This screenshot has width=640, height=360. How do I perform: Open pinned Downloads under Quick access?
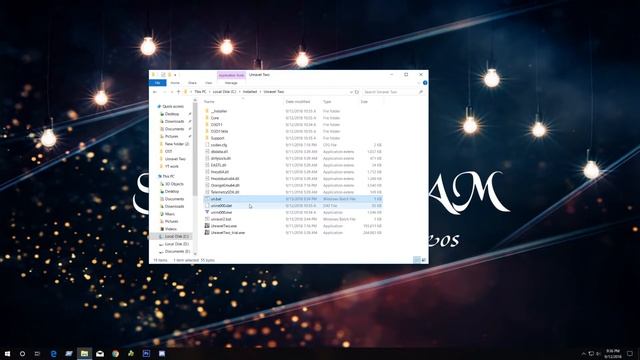174,121
